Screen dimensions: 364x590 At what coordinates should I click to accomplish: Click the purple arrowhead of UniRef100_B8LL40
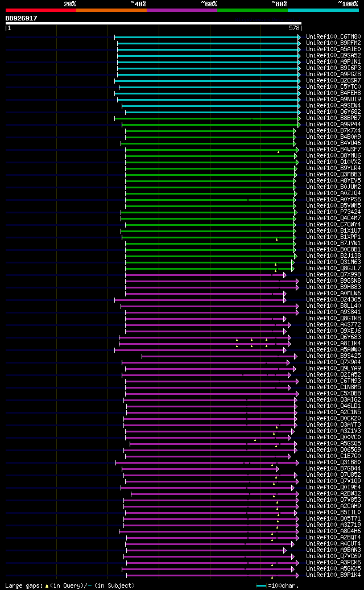(x=297, y=306)
